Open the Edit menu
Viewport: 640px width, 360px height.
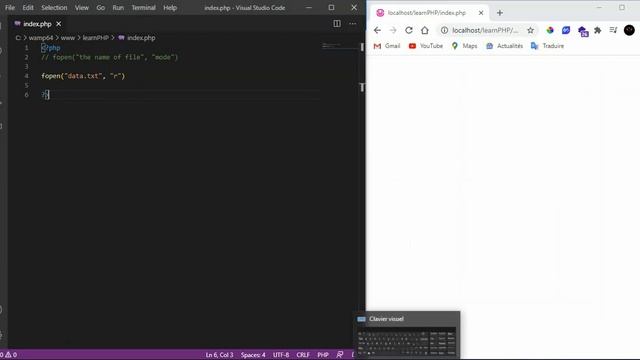point(28,7)
